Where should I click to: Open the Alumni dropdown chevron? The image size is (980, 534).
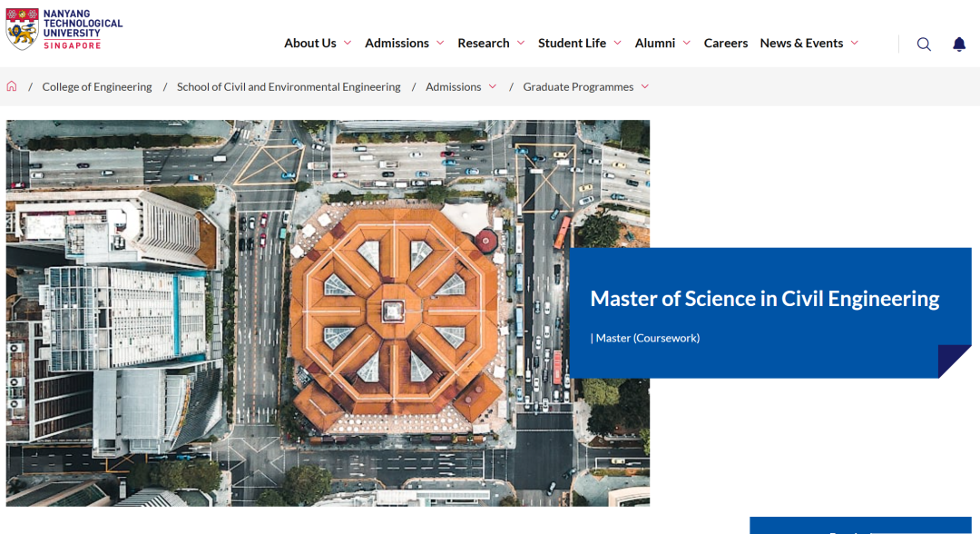coord(686,43)
